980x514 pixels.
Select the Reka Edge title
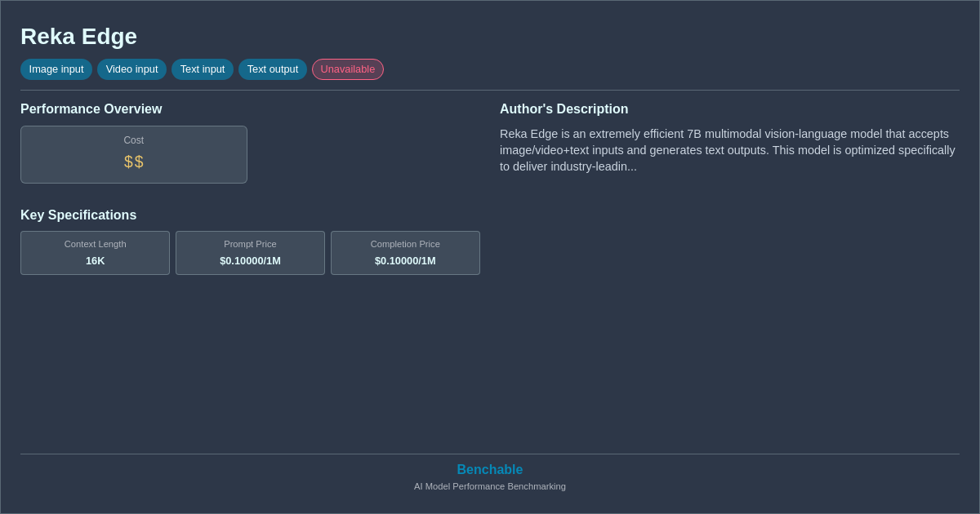[78, 37]
